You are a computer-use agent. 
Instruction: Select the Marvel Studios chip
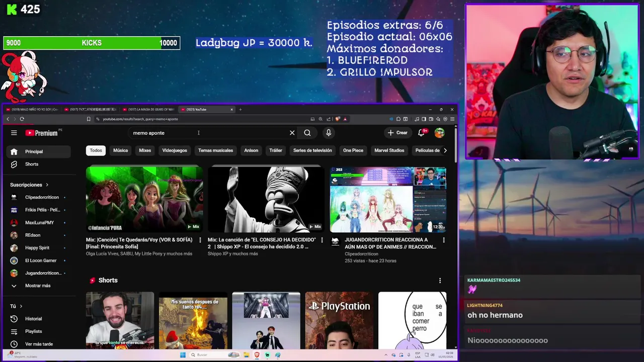(389, 150)
